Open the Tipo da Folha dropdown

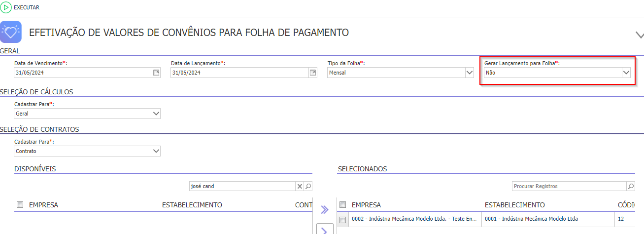(x=469, y=73)
